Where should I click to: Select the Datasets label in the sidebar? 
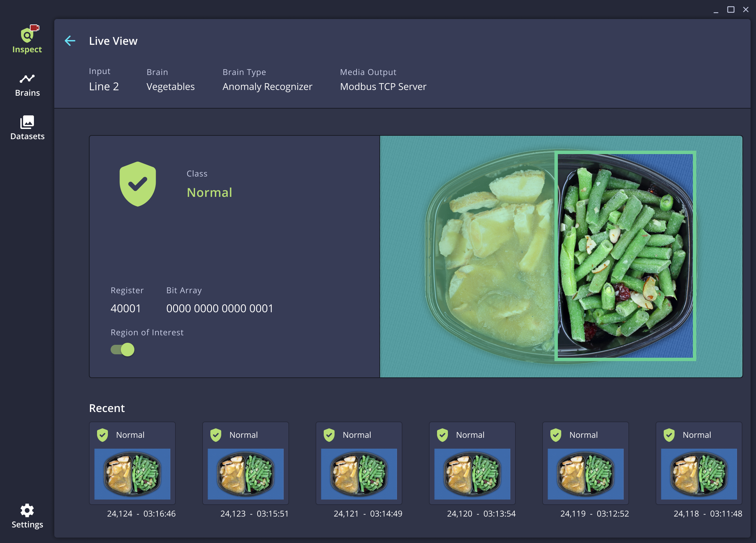[x=27, y=136]
